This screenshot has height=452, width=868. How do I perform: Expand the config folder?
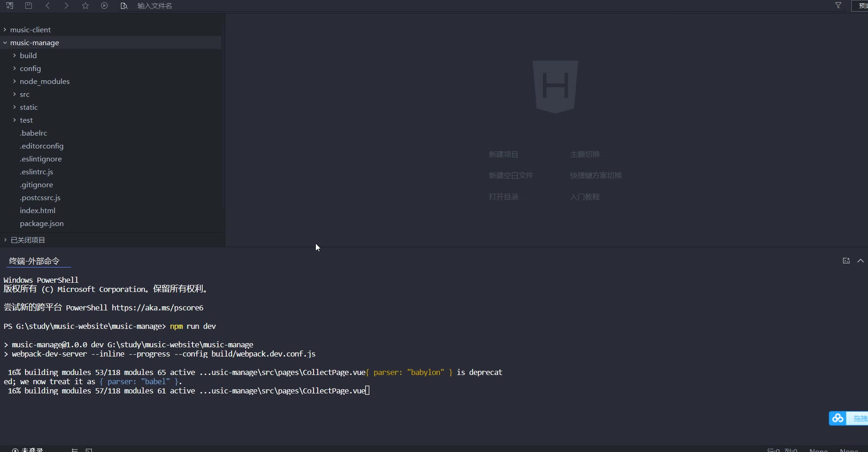point(14,68)
